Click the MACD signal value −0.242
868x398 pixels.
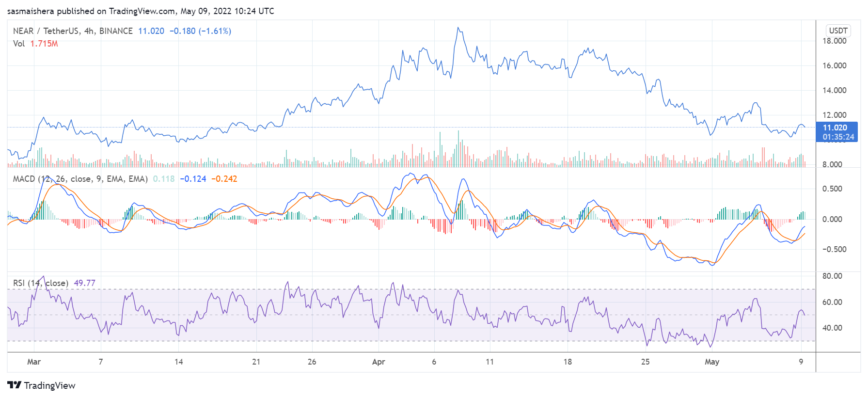[224, 179]
